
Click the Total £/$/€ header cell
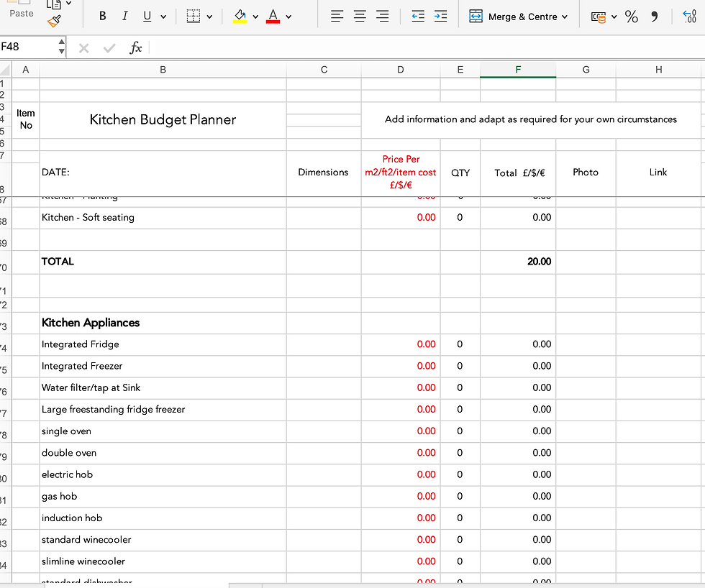point(518,173)
